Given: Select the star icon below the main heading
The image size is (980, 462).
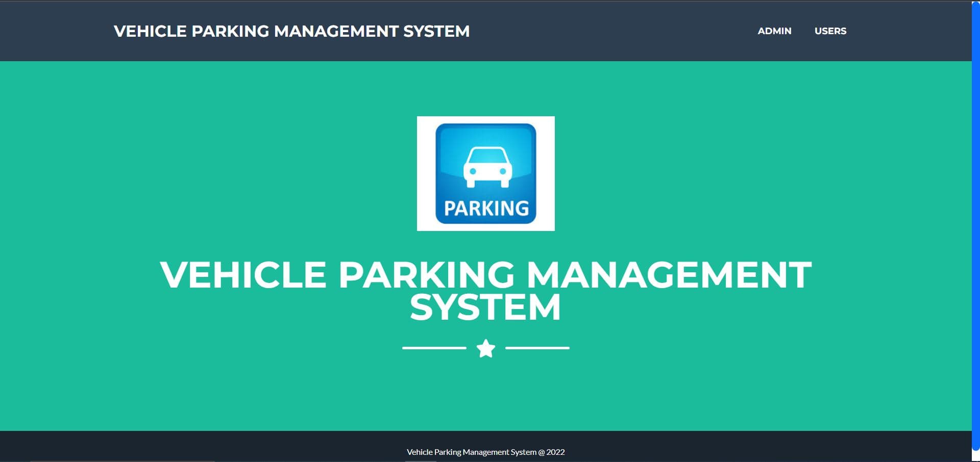Looking at the screenshot, I should click(485, 349).
